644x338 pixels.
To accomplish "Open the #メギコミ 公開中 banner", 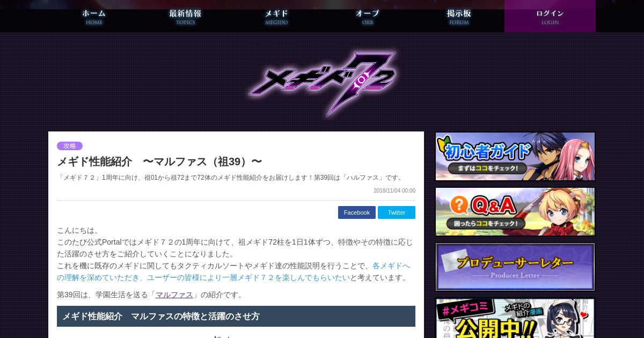I will tap(515, 318).
